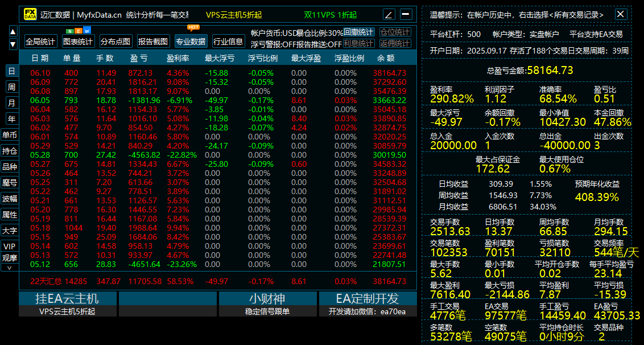The width and height of the screenshot is (644, 345).
Task: Click the 盈利率 column header
Action: tap(178, 59)
